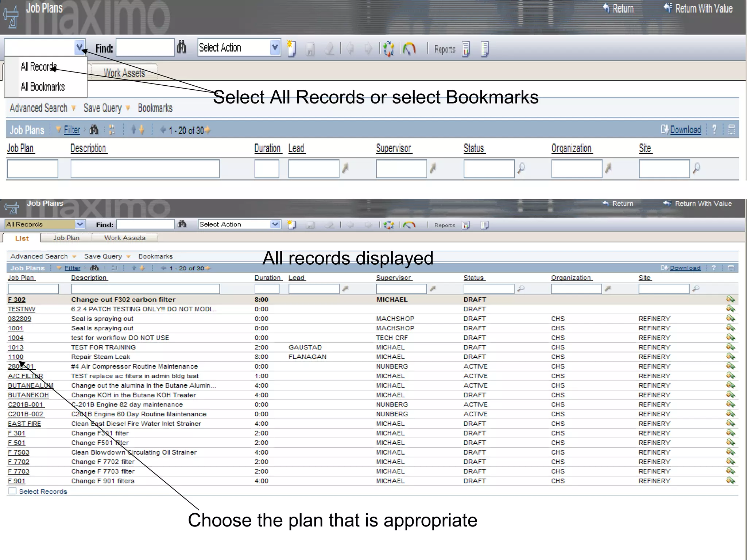Tick the Select Records checkbox
The height and width of the screenshot is (560, 747).
click(x=12, y=491)
